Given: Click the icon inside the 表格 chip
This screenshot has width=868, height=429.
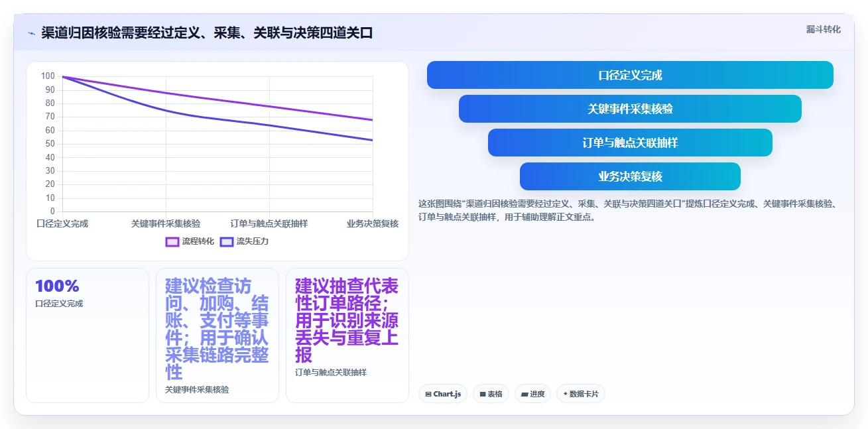Looking at the screenshot, I should (483, 394).
